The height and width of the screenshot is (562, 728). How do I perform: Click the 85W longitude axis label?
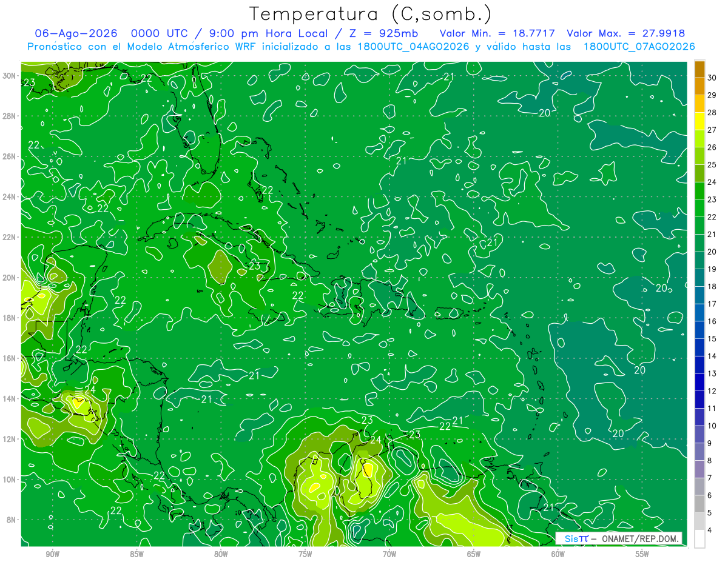point(137,554)
